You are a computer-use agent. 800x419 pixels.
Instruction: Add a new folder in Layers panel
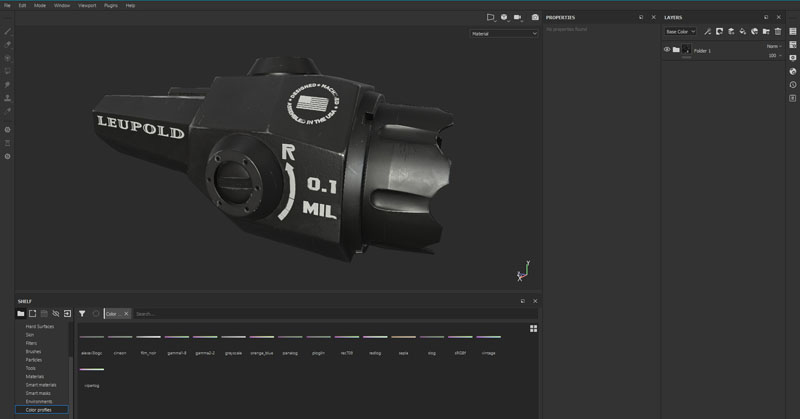pyautogui.click(x=766, y=31)
